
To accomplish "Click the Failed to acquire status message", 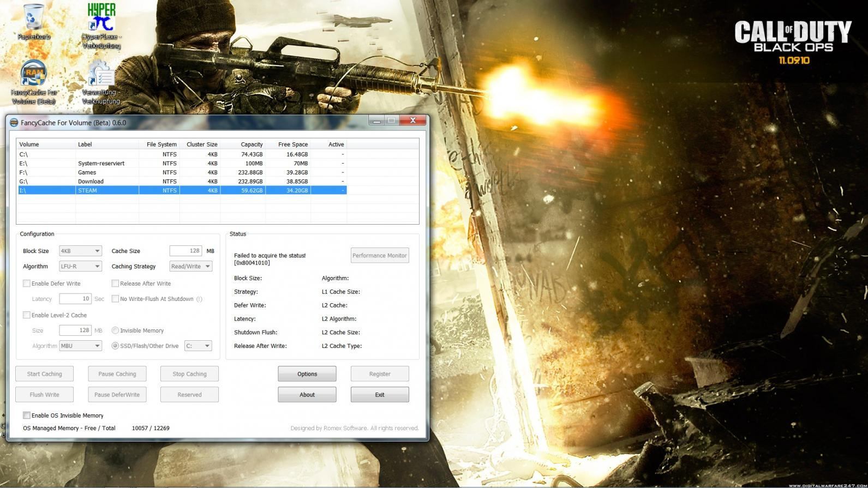I will (x=270, y=259).
